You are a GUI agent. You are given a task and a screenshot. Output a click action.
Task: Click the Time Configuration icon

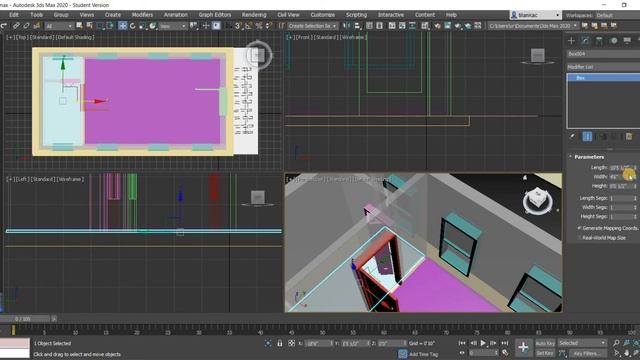click(x=505, y=353)
